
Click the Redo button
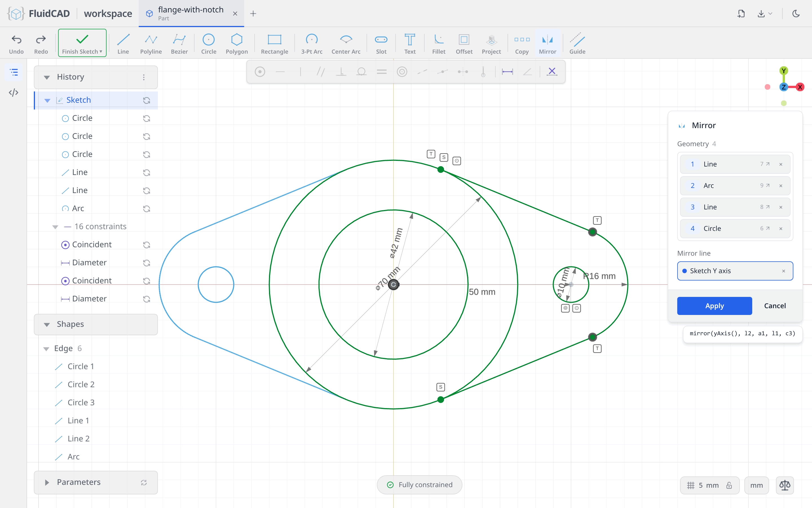41,44
